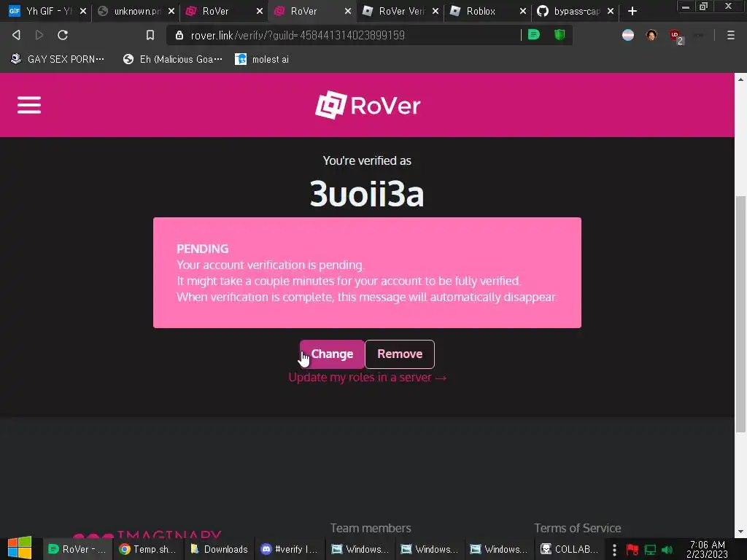Screen dimensions: 747x560
Task: Click the padlock site info icon
Action: [179, 35]
